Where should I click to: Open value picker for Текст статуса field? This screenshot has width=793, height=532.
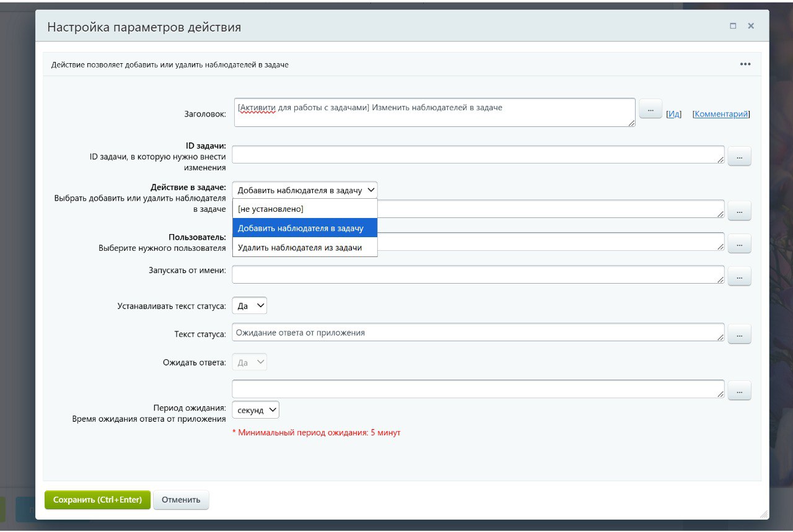coord(739,334)
